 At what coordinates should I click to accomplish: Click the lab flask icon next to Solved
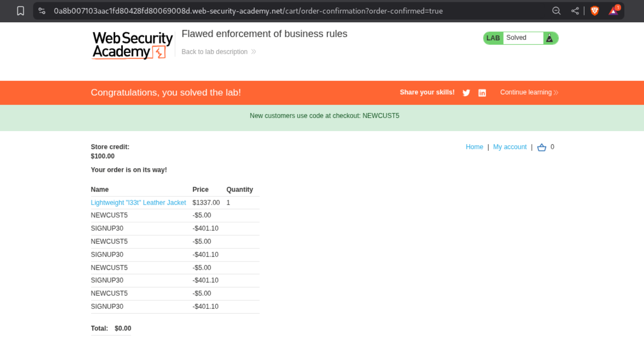coord(549,38)
